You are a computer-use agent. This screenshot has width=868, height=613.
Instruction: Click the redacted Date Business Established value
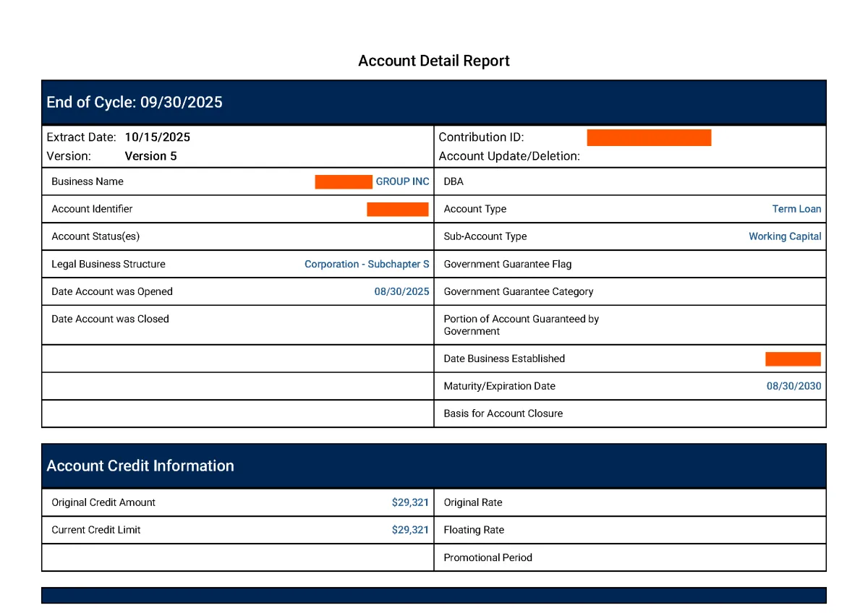pos(793,359)
